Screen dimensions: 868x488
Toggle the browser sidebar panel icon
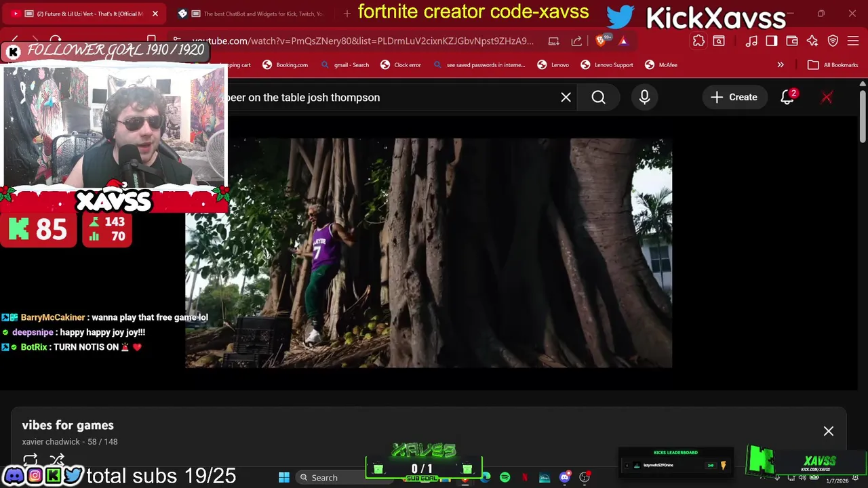click(x=772, y=41)
